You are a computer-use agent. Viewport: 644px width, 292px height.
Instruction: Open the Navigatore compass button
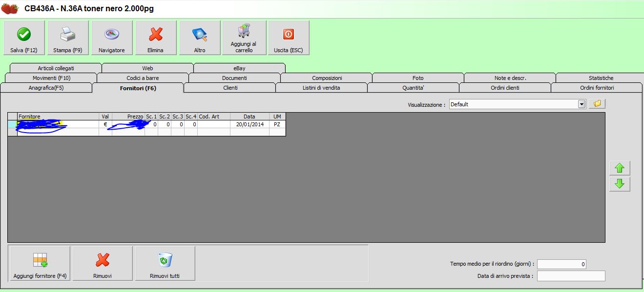coord(112,38)
